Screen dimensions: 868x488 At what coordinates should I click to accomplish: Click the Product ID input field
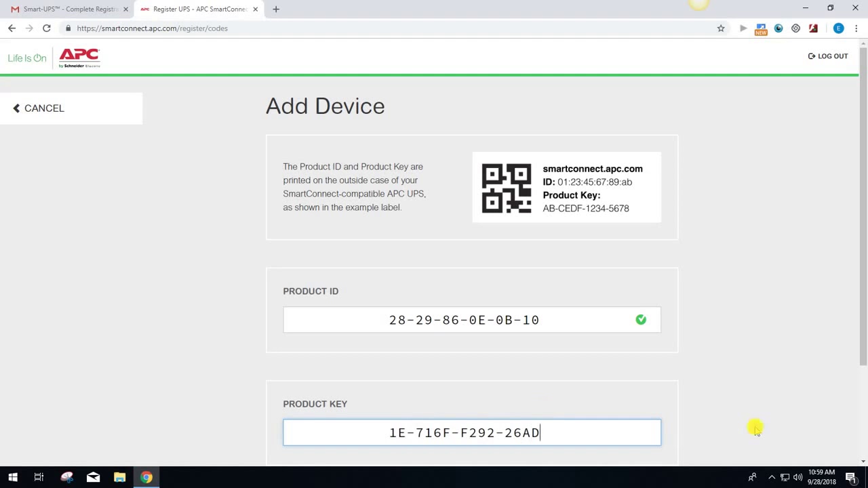tap(472, 320)
